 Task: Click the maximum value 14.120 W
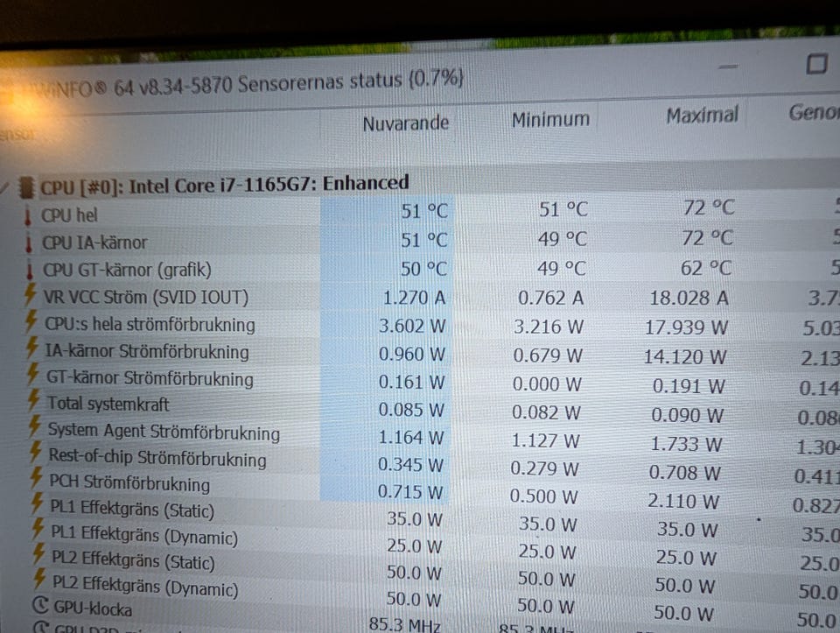684,357
